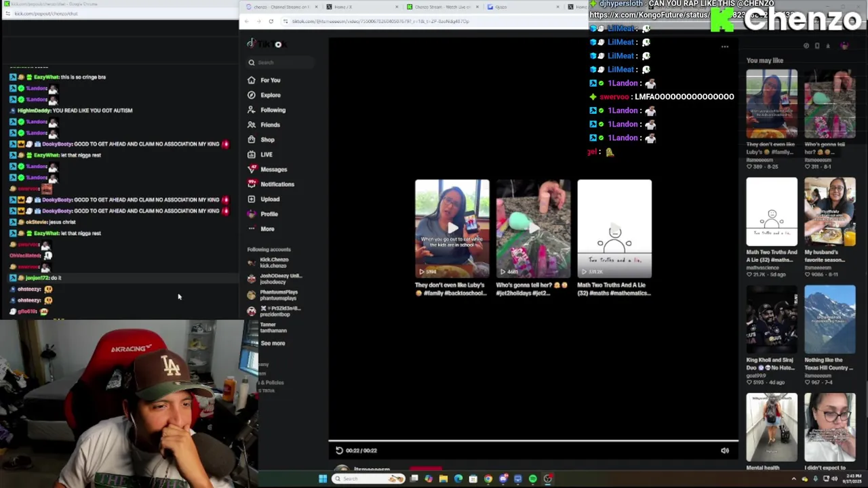The width and height of the screenshot is (868, 488).
Task: Open Discord from taskbar
Action: click(x=503, y=479)
